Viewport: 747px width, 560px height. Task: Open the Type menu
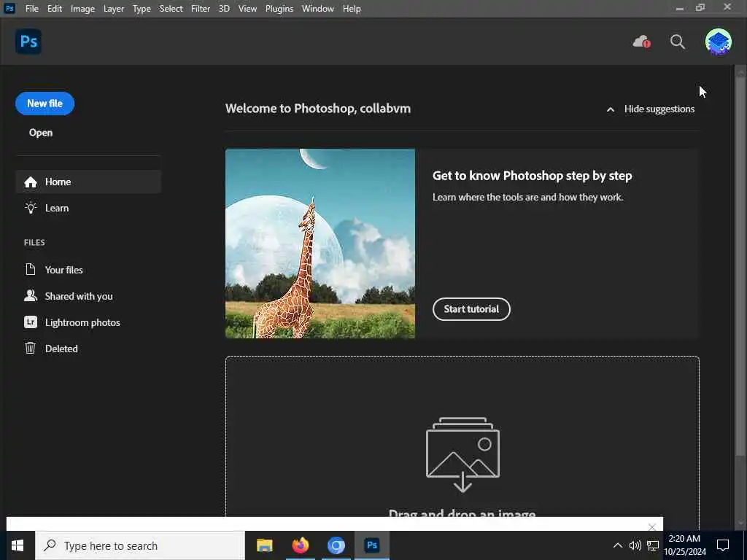click(x=142, y=9)
